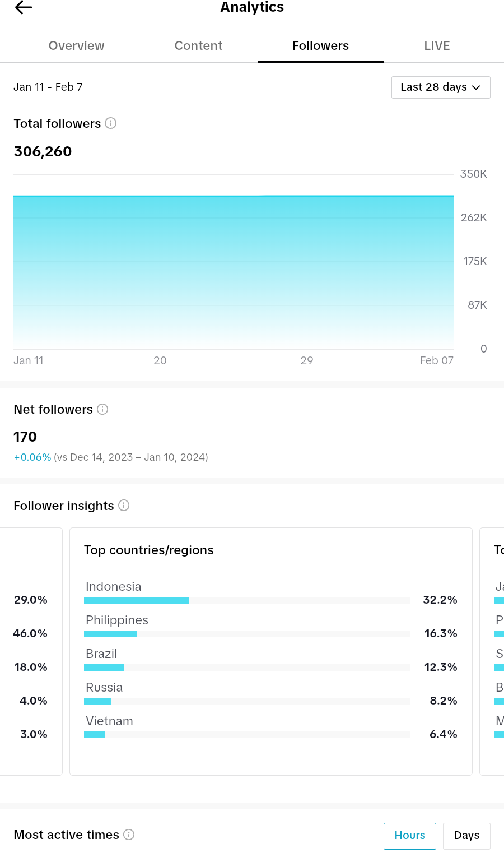504x862 pixels.
Task: Open info icon beside Follower insights
Action: click(124, 506)
